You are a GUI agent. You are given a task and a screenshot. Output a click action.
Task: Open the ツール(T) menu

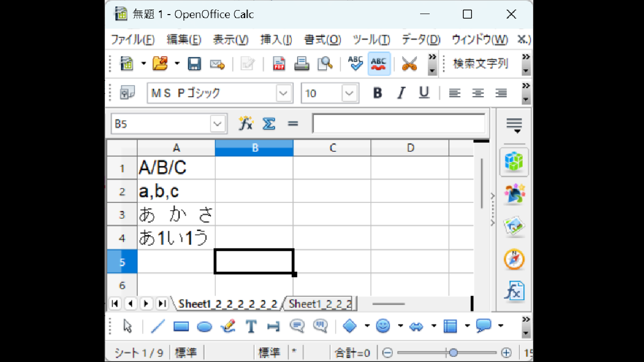pyautogui.click(x=371, y=40)
